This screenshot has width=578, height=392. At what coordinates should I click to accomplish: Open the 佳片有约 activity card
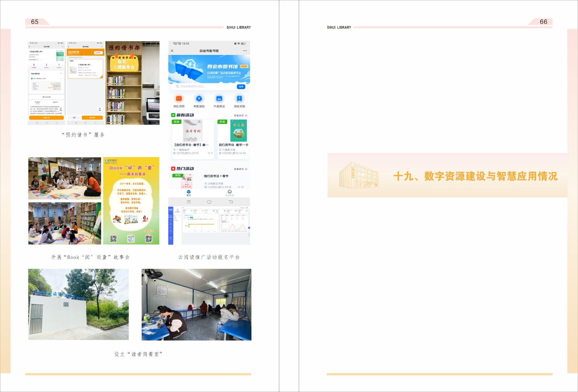(x=193, y=131)
